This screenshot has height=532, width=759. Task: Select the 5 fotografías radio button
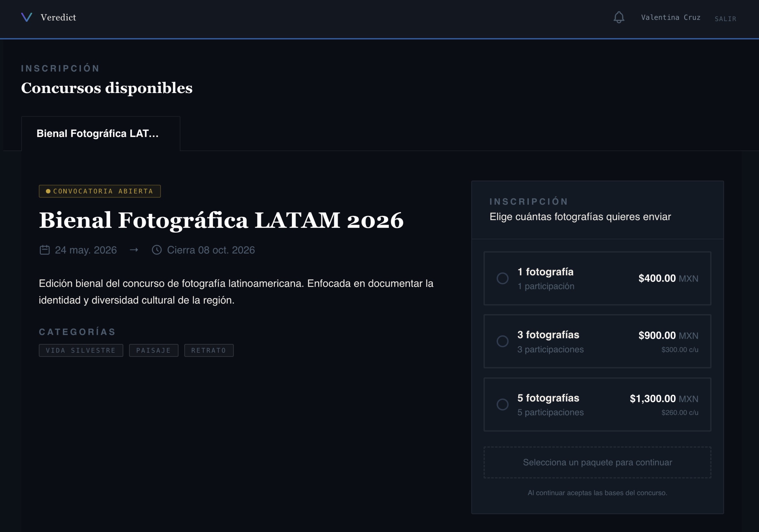pos(502,404)
